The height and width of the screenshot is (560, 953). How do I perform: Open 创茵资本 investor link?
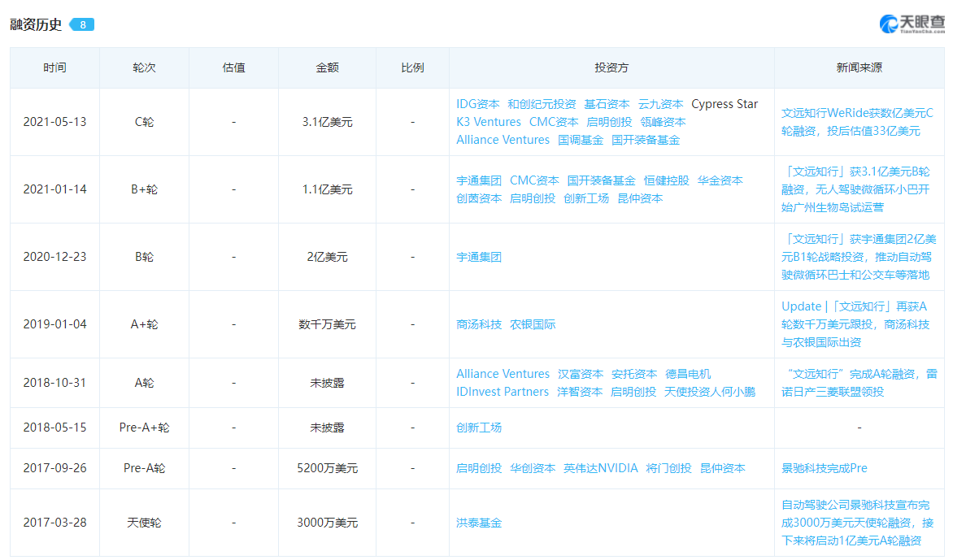pyautogui.click(x=479, y=198)
